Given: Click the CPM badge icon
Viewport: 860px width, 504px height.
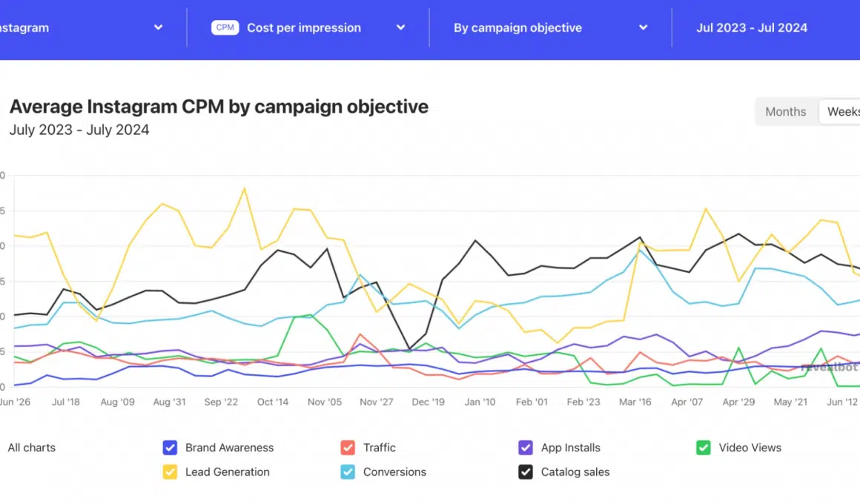Looking at the screenshot, I should coord(225,27).
